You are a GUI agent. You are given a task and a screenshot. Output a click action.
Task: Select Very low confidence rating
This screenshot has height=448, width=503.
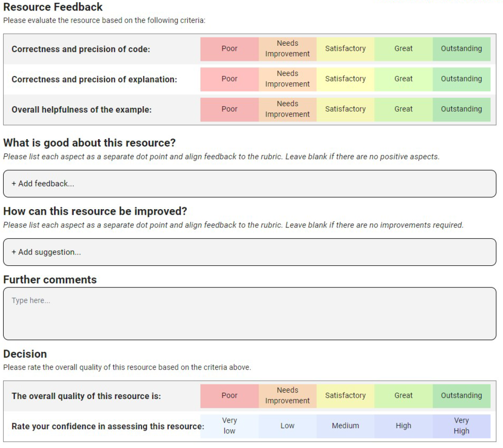pyautogui.click(x=229, y=426)
